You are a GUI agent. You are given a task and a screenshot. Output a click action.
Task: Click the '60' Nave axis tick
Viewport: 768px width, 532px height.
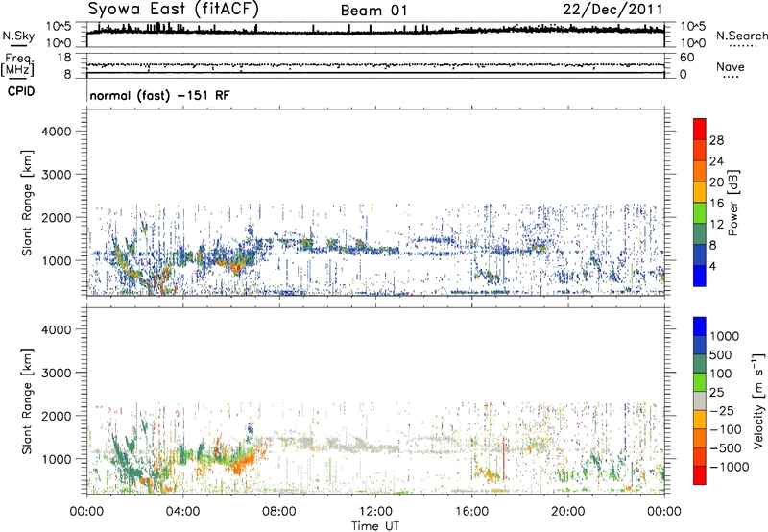click(686, 58)
